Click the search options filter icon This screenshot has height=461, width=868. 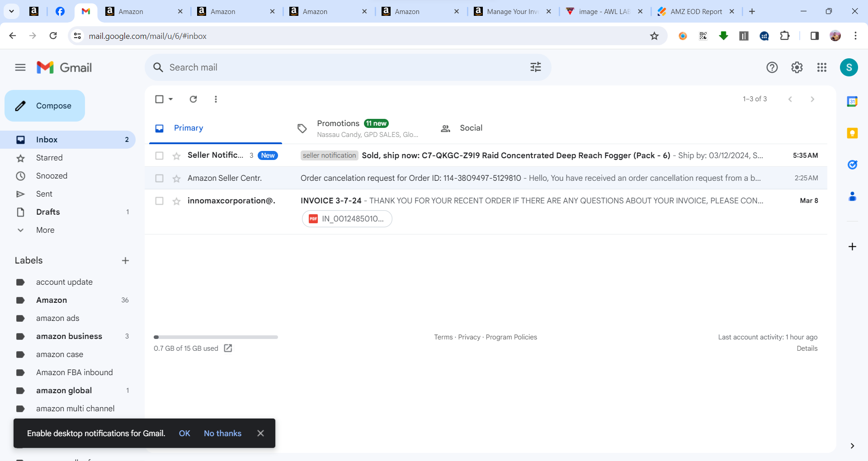(536, 67)
